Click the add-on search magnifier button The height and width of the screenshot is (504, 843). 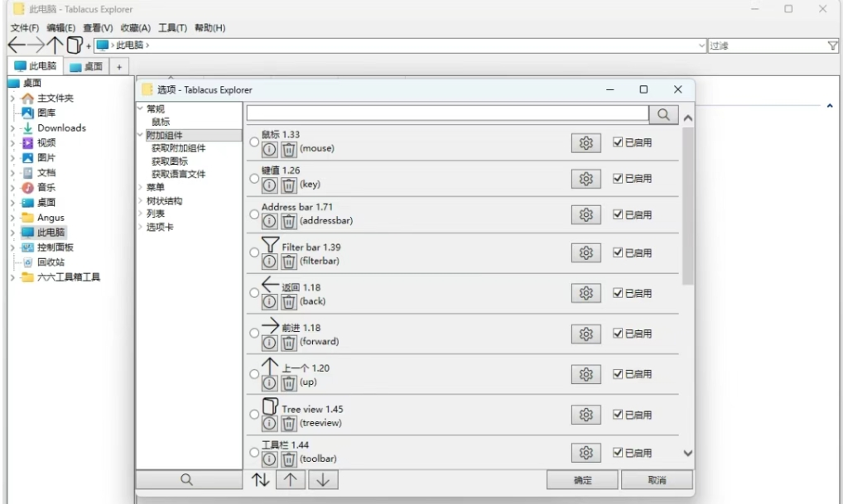[663, 114]
